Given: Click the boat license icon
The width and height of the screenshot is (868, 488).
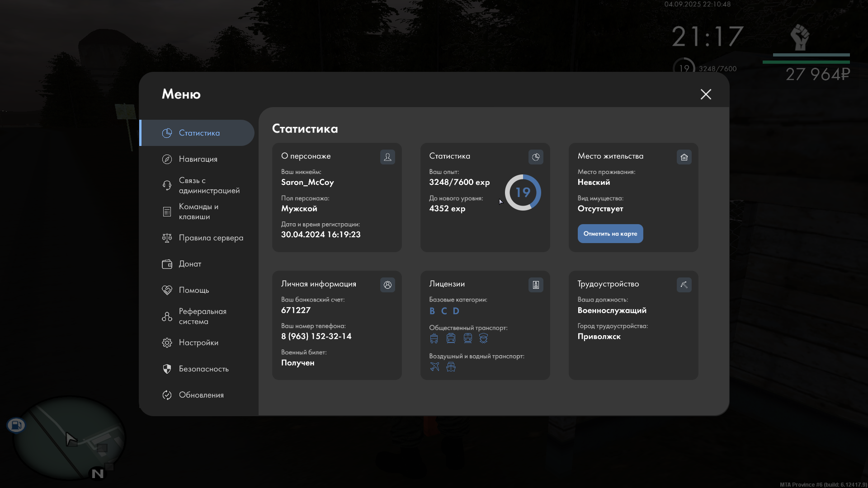Looking at the screenshot, I should point(451,366).
